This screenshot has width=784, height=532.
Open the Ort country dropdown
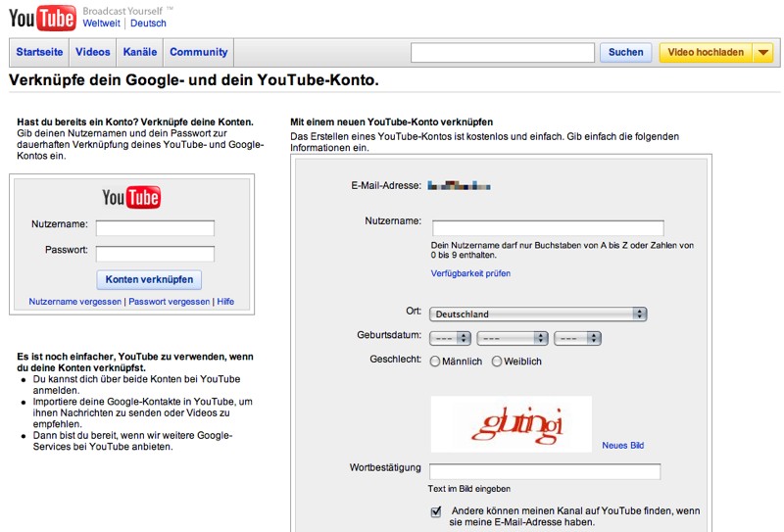pos(539,314)
